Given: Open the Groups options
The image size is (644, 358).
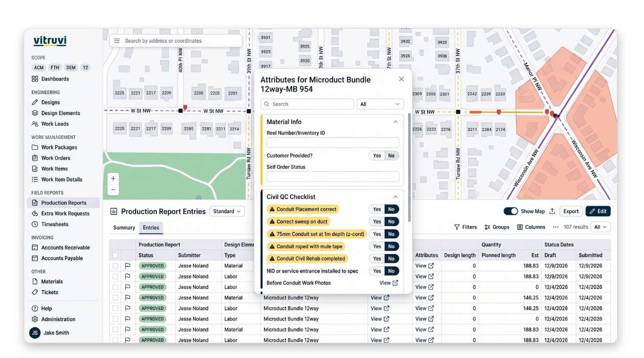Looking at the screenshot, I should (x=497, y=227).
